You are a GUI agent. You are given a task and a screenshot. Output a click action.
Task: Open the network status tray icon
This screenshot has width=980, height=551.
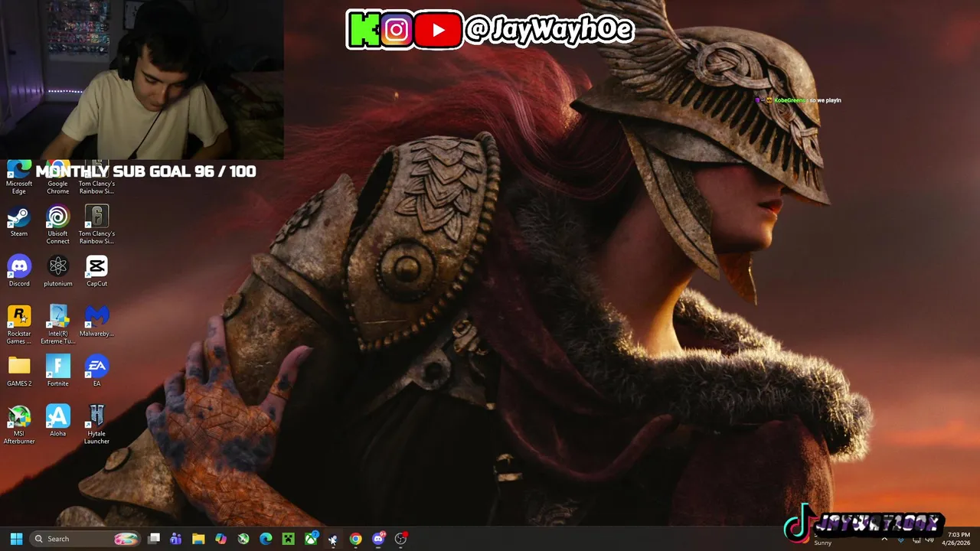[916, 540]
